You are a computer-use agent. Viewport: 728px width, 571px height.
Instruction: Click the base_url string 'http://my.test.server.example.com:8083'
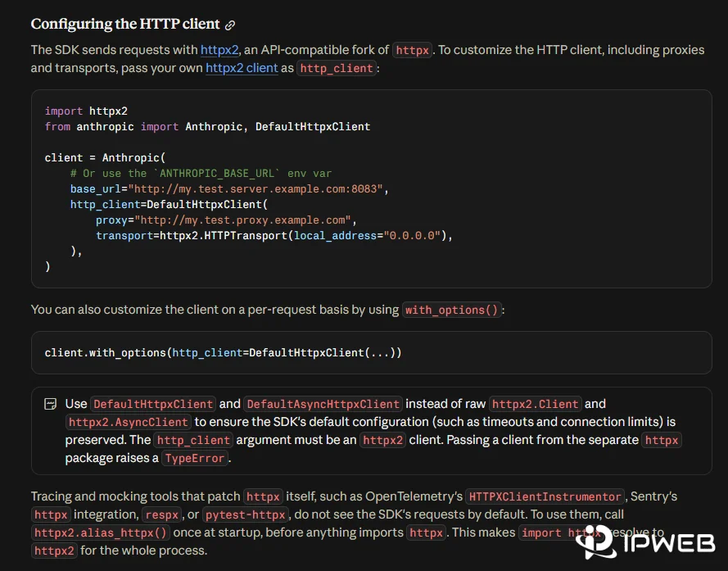pyautogui.click(x=255, y=188)
